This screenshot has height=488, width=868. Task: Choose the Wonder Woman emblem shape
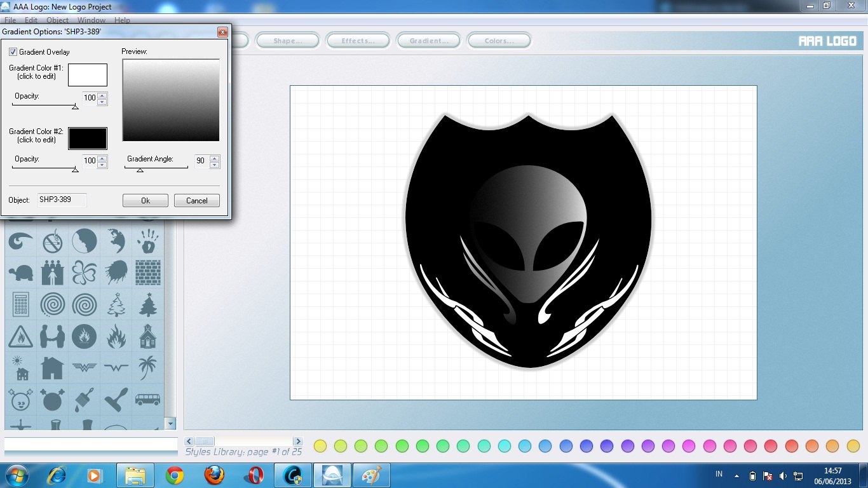(84, 367)
